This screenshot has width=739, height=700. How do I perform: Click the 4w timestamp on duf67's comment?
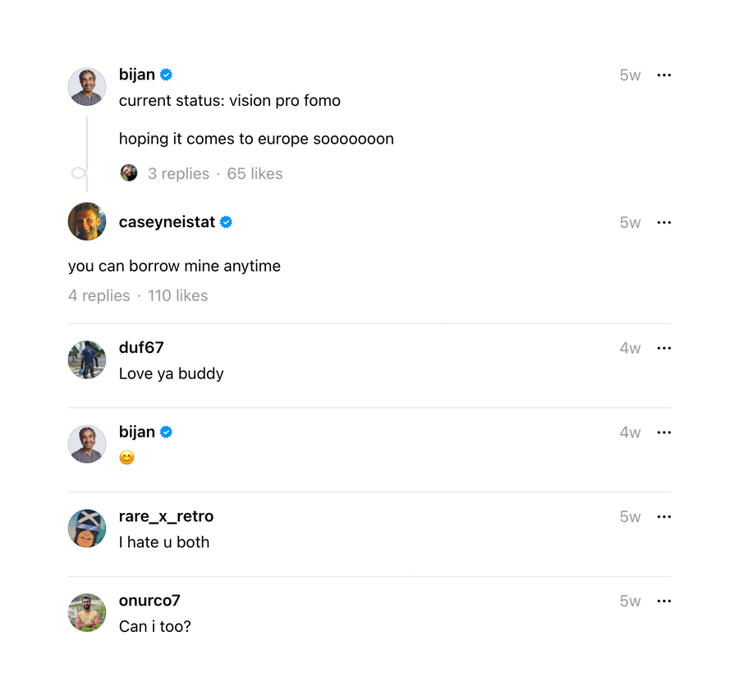[x=630, y=348]
